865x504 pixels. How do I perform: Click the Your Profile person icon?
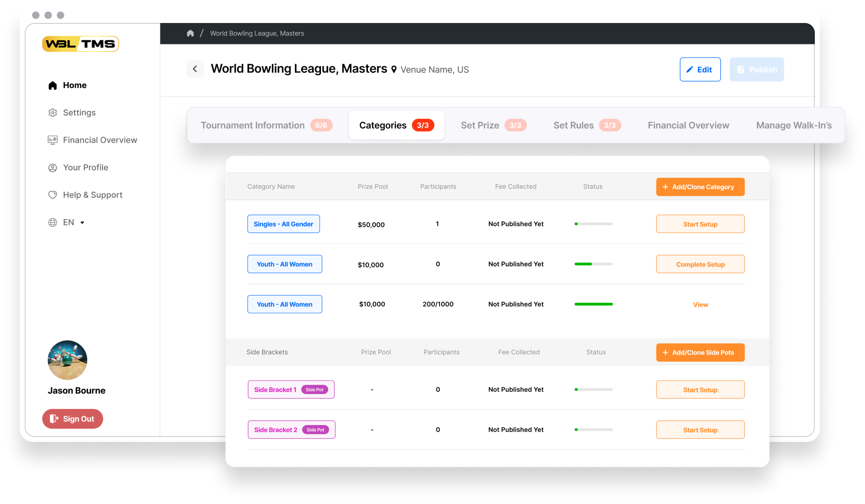tap(53, 168)
